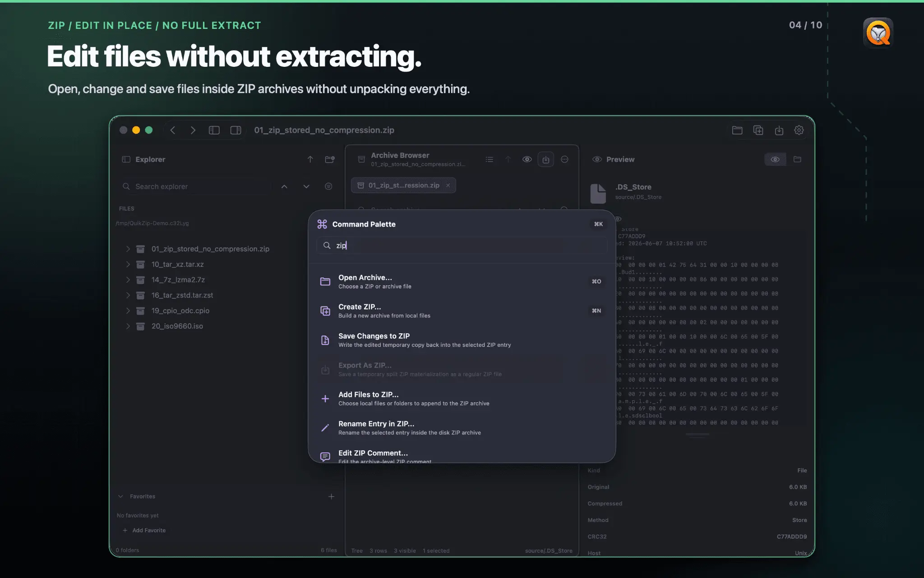Image resolution: width=924 pixels, height=578 pixels.
Task: Go forward with the right chevron
Action: pos(193,130)
